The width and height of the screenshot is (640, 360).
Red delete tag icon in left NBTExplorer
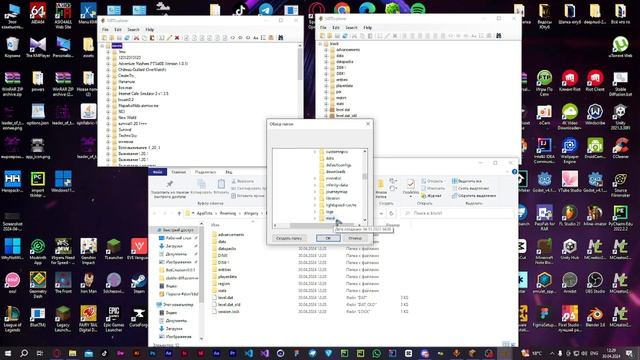(x=177, y=38)
